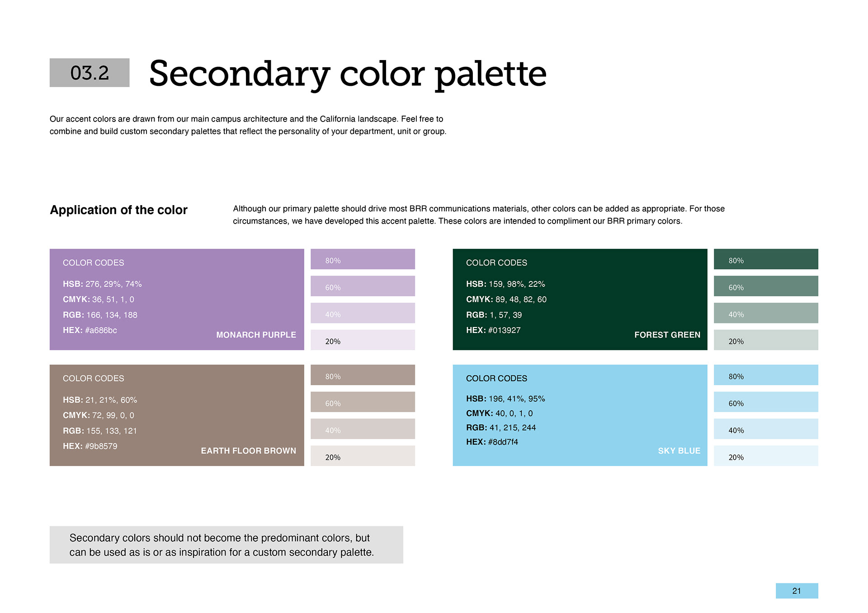Pick the 80% Monarch Purple tint swatch
The image size is (868, 613).
click(x=363, y=259)
